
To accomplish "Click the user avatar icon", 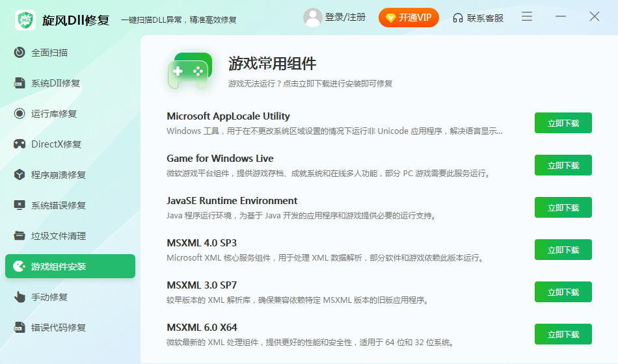I will click(313, 18).
